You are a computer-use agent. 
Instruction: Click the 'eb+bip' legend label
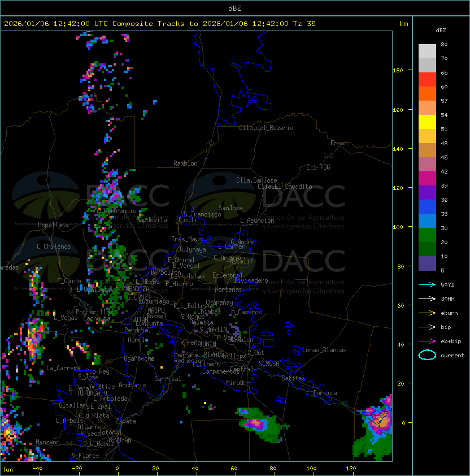tap(451, 341)
